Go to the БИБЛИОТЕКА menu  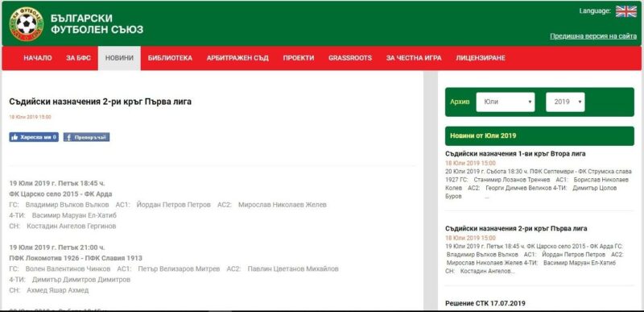tap(170, 58)
